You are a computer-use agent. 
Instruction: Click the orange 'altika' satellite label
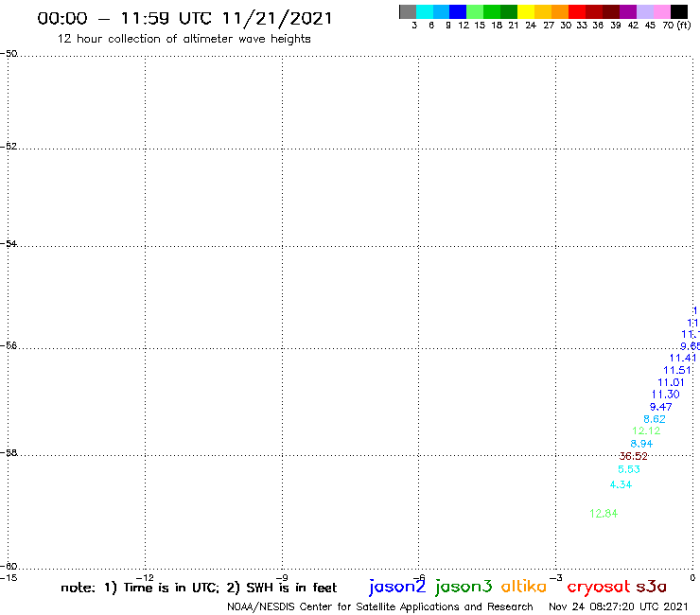coord(524,586)
